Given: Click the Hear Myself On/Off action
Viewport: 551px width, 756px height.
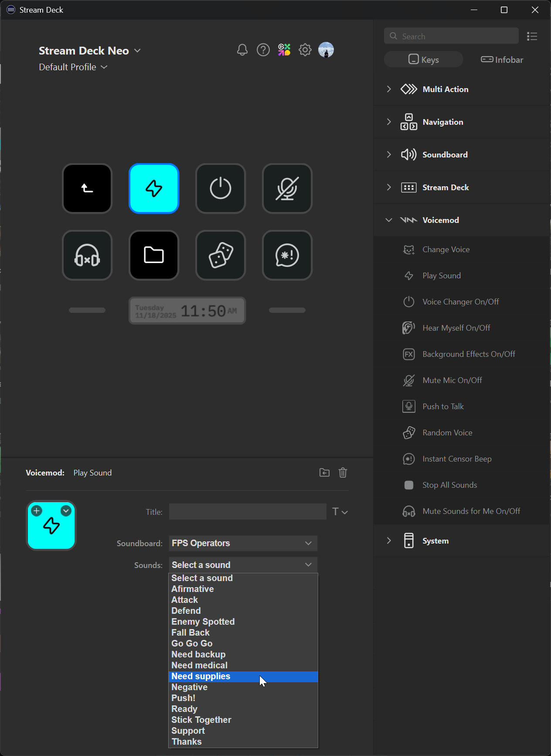Looking at the screenshot, I should pos(462,328).
